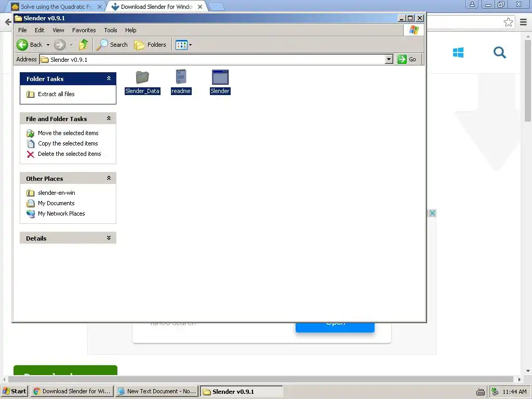Close the Download Slender browser tab
The height and width of the screenshot is (399, 532).
click(x=200, y=6)
